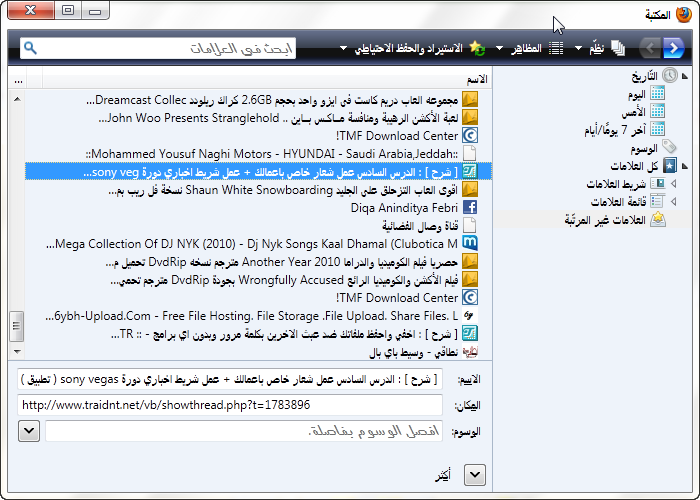This screenshot has height=500, width=700.
Task: Select اليوم (Today) history entry
Action: (637, 94)
